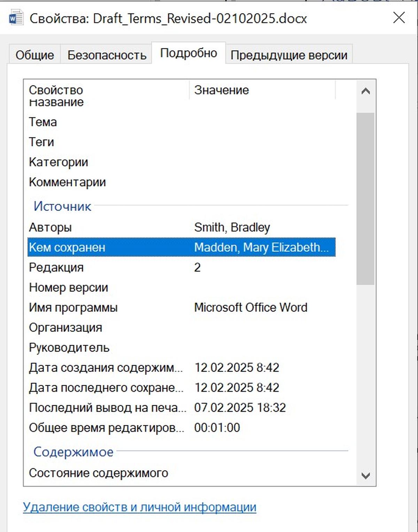Viewport: 418px width, 532px height.
Task: Open the Безопасность tab
Action: point(107,55)
